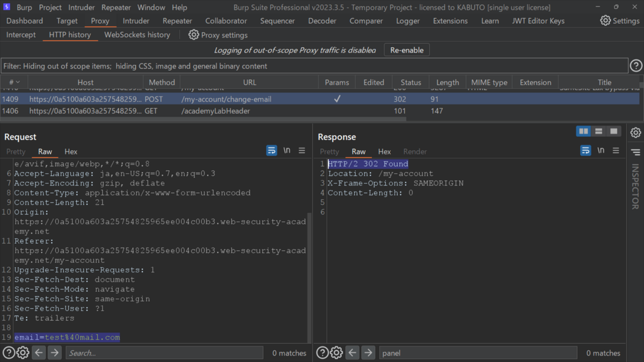644x362 pixels.
Task: Sort by Length column header
Action: point(448,82)
